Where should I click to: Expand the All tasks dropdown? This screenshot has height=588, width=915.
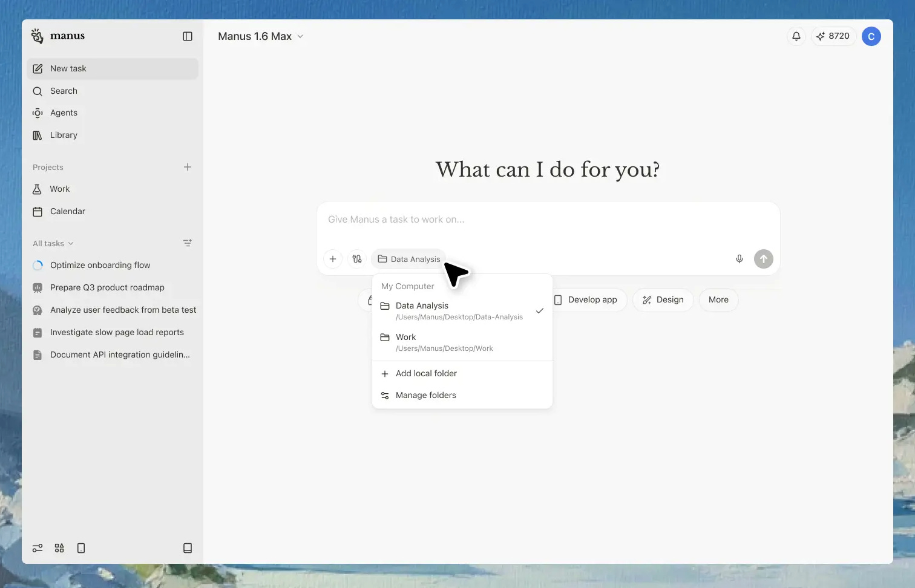(53, 243)
